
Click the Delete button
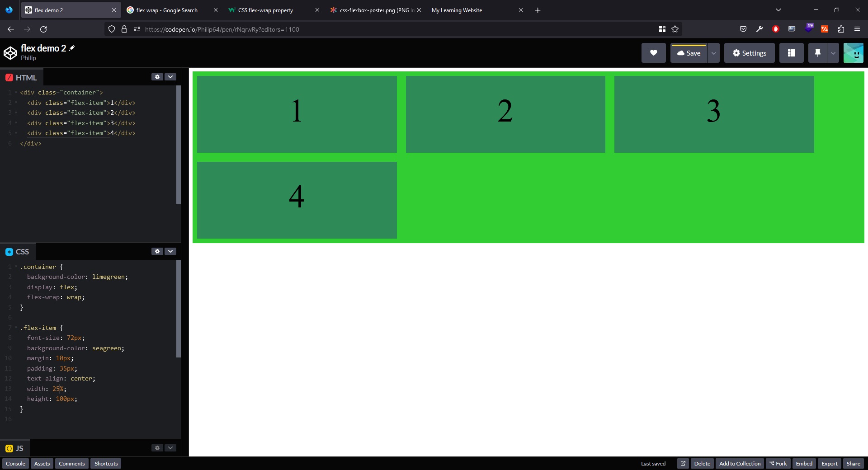coord(702,463)
